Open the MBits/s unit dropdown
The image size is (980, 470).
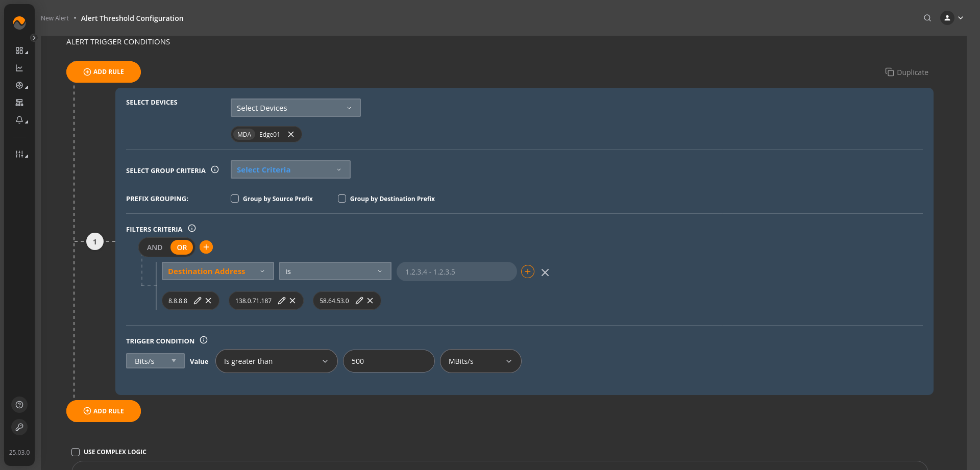[x=480, y=361]
